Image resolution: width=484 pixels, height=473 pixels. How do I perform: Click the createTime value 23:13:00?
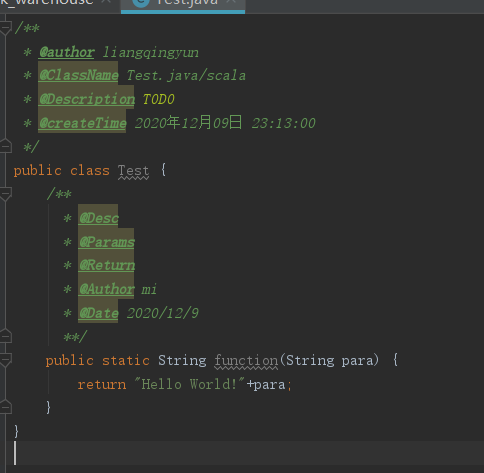click(x=284, y=123)
